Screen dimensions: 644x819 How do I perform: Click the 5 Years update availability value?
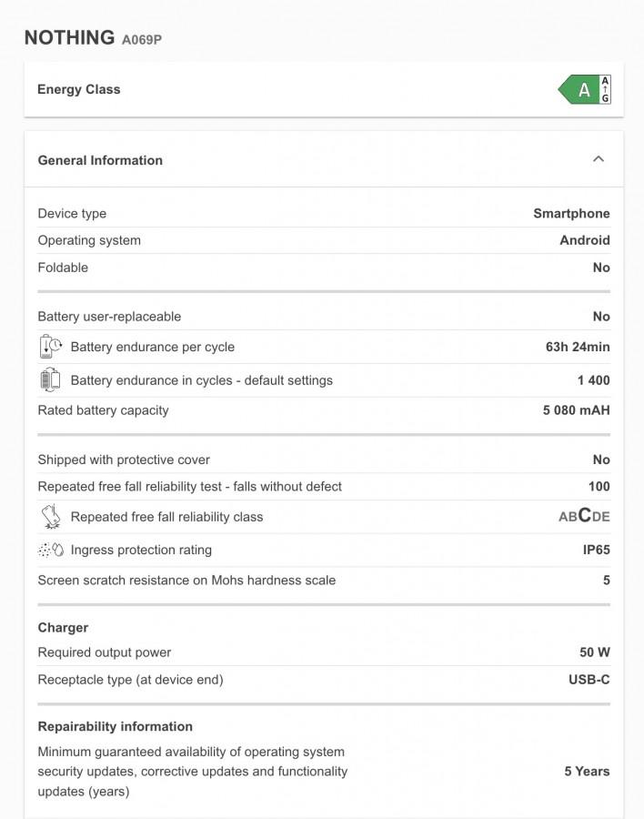[587, 771]
